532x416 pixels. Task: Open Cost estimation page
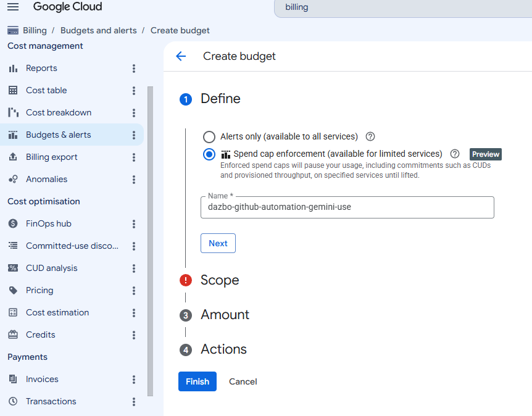click(57, 313)
